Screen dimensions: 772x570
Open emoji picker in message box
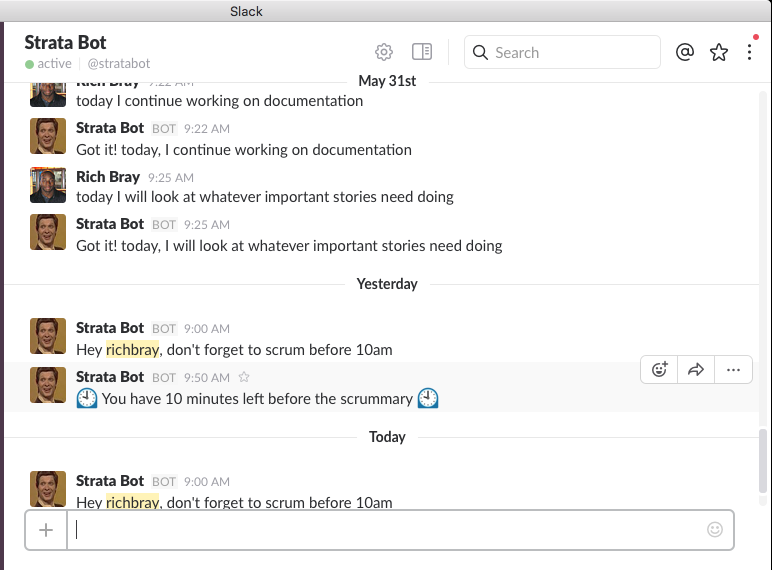point(714,530)
